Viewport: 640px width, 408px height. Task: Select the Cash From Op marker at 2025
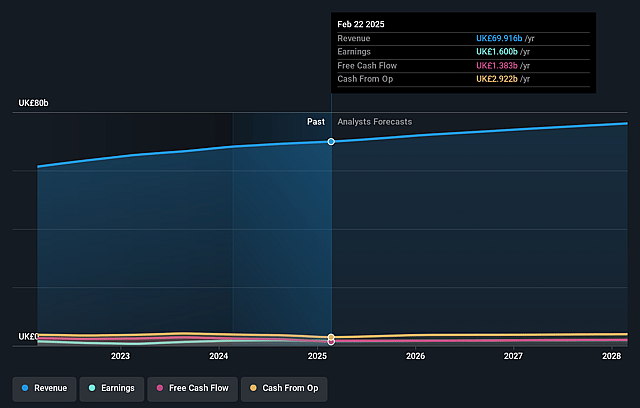click(331, 337)
